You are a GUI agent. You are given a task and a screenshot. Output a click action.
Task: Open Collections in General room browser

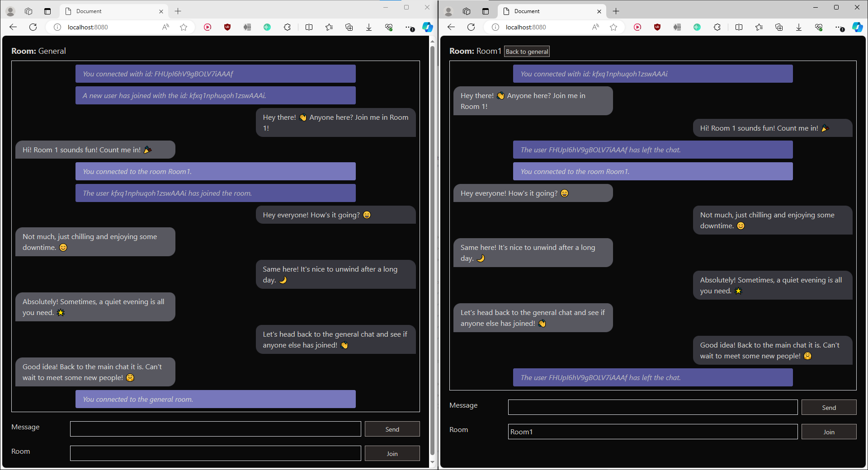349,27
